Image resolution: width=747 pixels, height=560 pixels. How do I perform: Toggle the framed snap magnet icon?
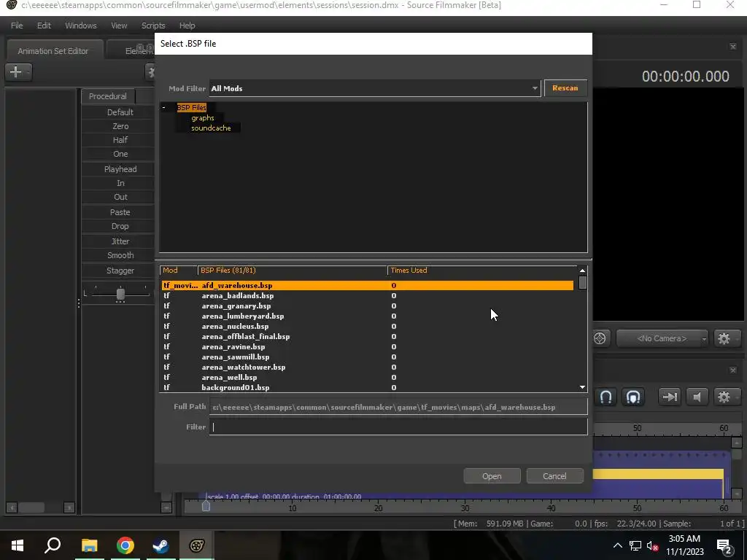633,397
